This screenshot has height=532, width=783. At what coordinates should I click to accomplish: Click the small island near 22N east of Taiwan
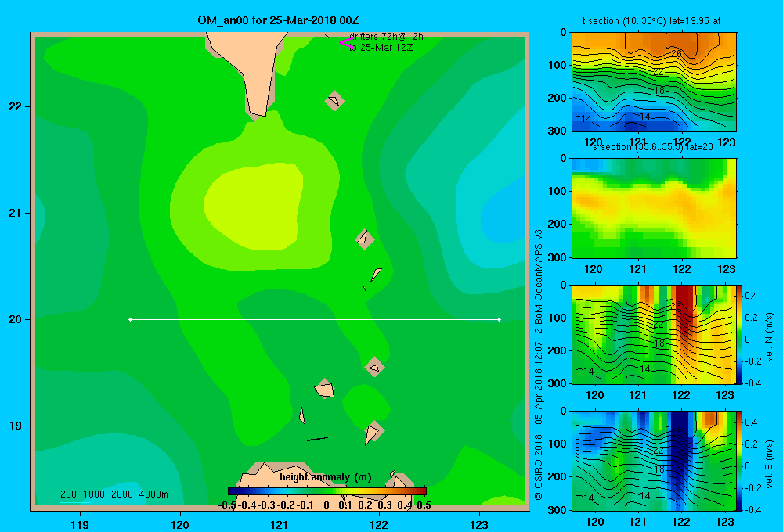[334, 101]
